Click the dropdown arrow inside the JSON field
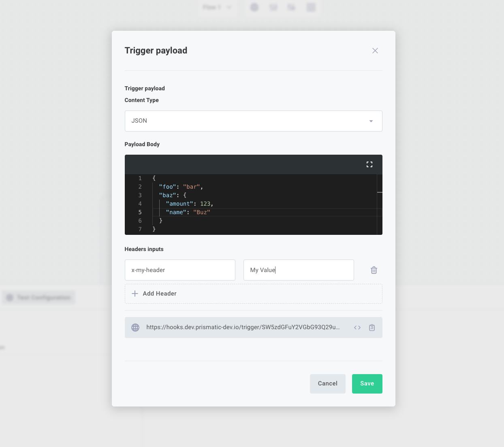This screenshot has width=504, height=447. pyautogui.click(x=371, y=121)
